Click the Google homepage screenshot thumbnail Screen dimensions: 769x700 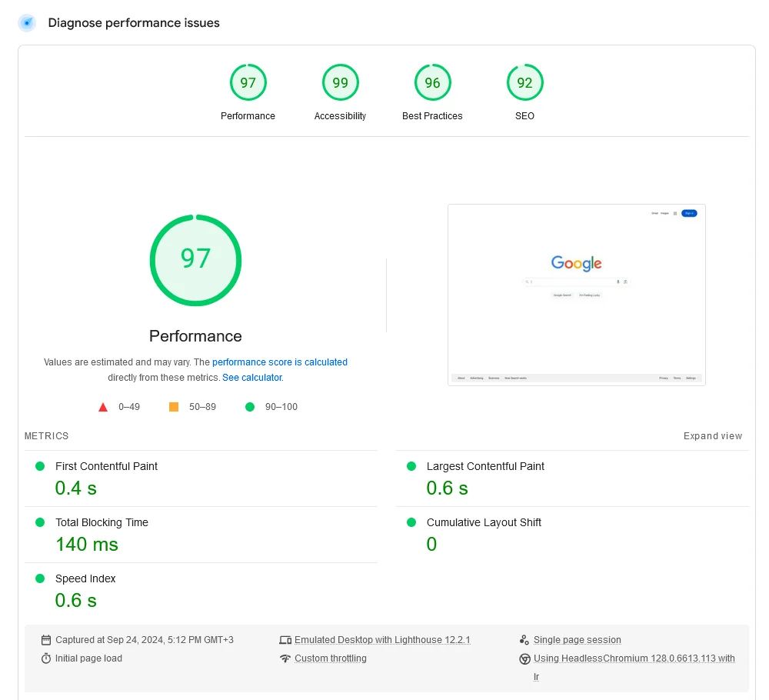575,295
